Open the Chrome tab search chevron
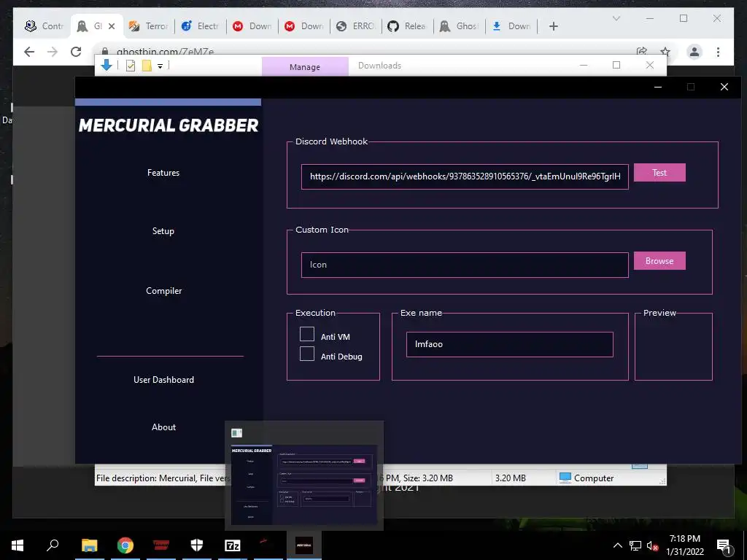 [x=616, y=18]
